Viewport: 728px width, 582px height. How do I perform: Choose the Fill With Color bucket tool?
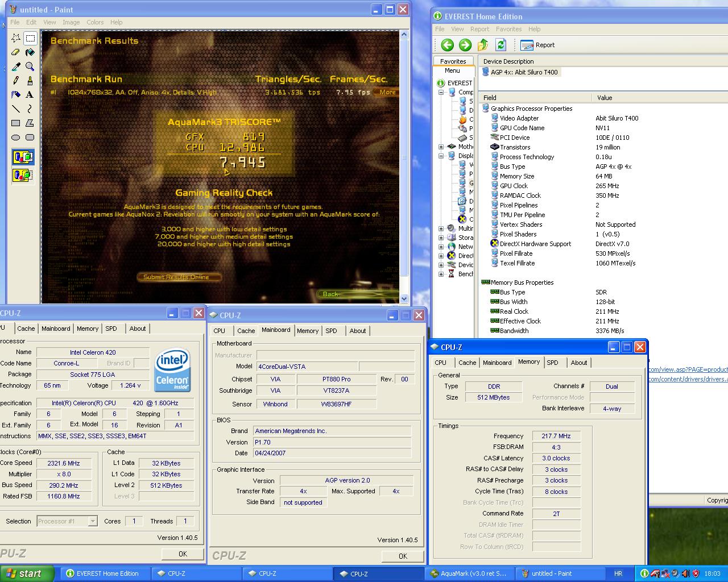tap(30, 52)
